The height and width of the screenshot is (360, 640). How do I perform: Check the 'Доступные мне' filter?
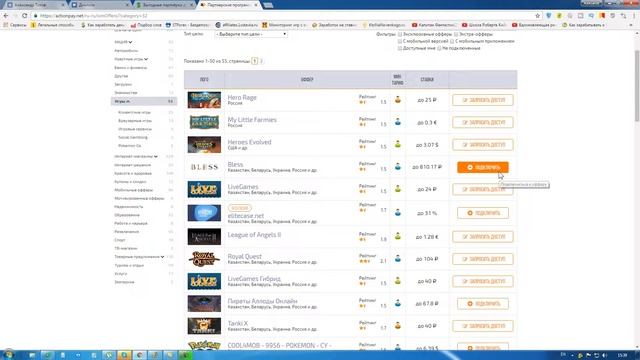click(x=400, y=48)
